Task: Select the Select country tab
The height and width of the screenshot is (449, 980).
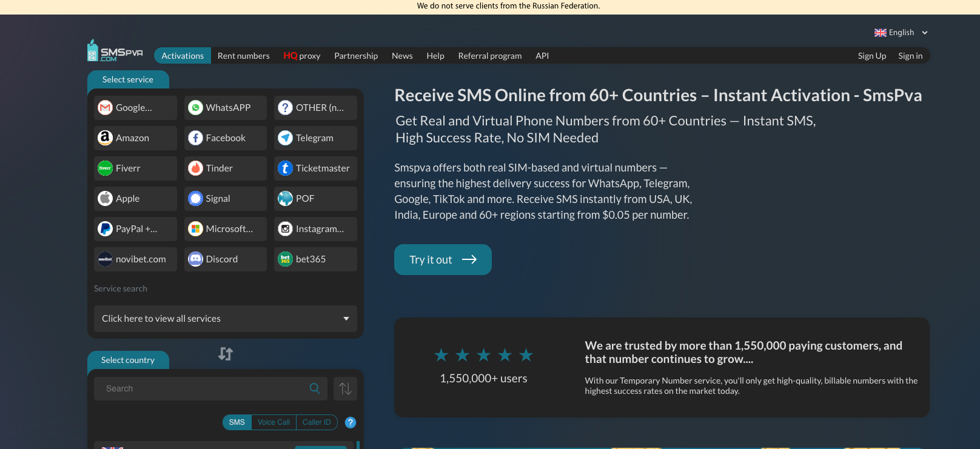Action: [x=128, y=360]
